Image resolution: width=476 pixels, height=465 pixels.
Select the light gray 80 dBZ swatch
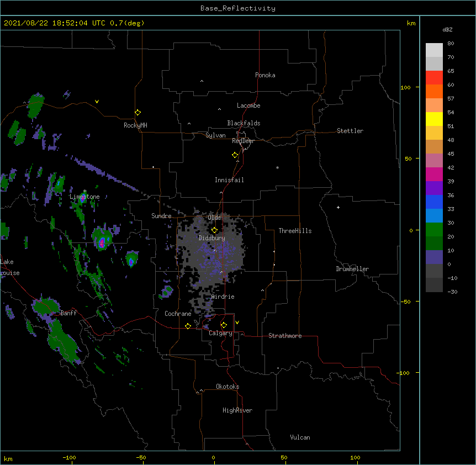(x=434, y=50)
